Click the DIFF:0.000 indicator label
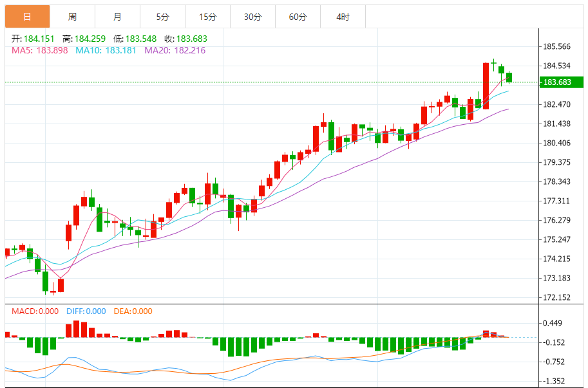 click(x=86, y=311)
